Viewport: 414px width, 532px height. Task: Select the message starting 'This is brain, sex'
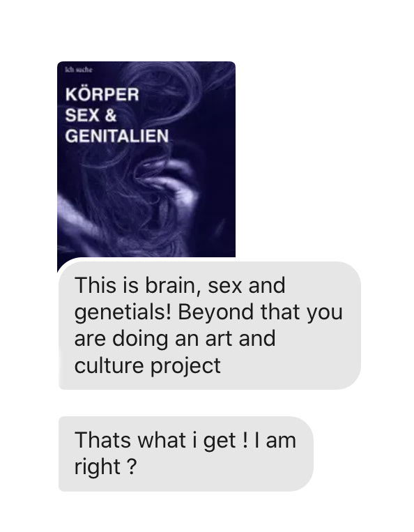click(x=210, y=326)
